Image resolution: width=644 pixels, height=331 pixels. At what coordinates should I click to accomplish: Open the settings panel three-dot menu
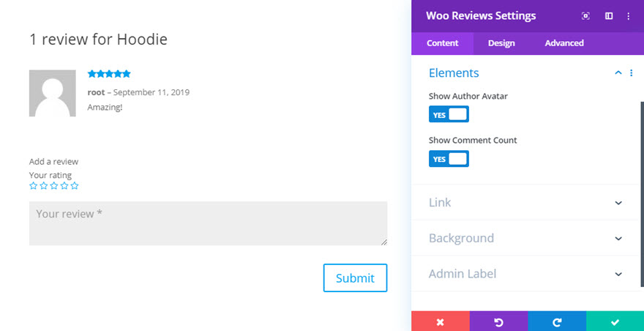click(x=629, y=16)
